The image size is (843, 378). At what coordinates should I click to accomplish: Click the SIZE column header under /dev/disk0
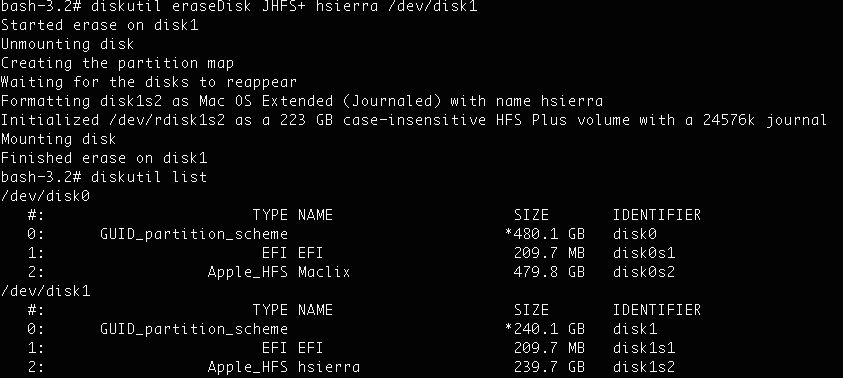[x=531, y=216]
